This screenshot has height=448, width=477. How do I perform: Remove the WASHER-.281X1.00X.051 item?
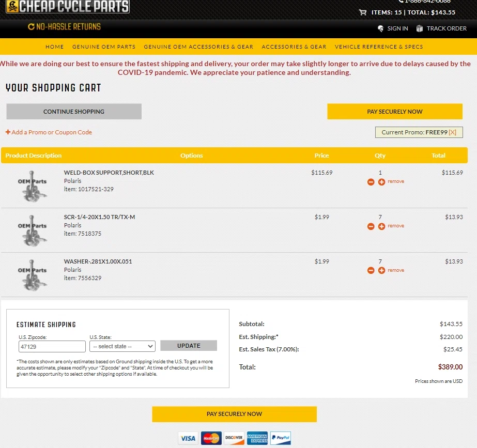click(x=396, y=270)
